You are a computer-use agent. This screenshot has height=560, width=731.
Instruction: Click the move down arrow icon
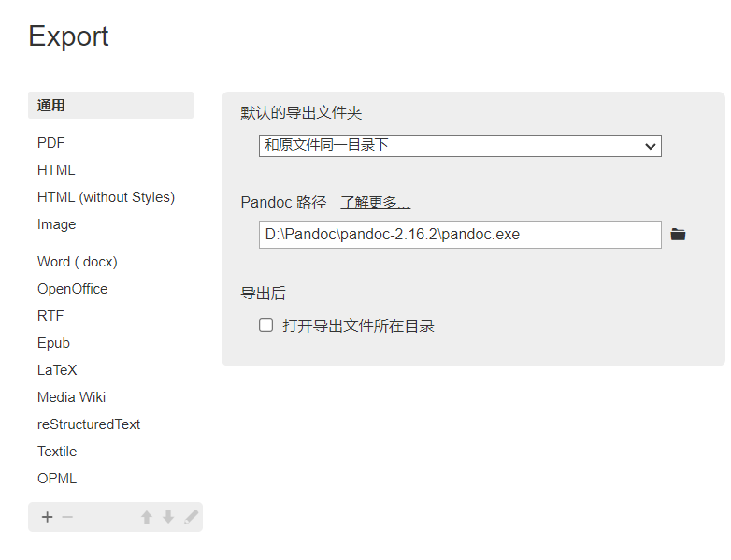click(168, 517)
